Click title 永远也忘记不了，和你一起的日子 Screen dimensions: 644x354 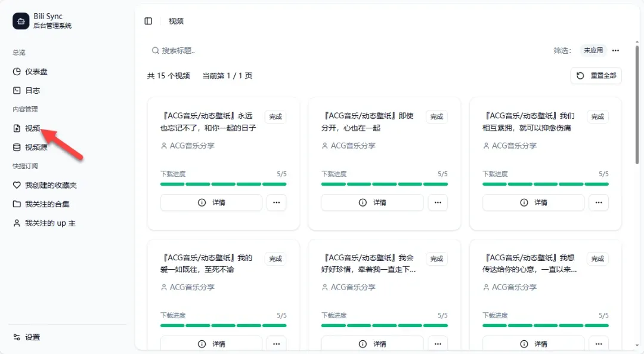tap(208, 122)
